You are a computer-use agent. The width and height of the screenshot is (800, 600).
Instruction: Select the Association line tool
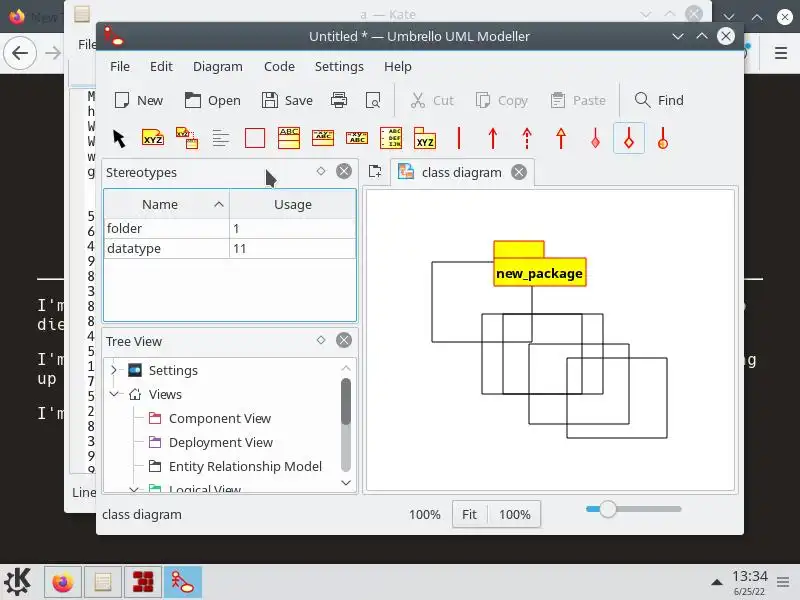[459, 138]
